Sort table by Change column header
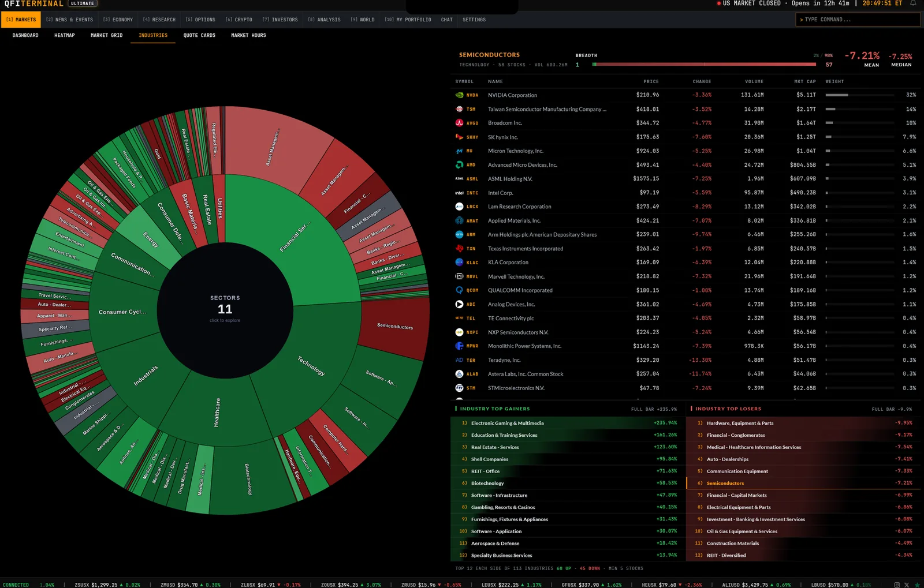This screenshot has height=588, width=924. (702, 81)
